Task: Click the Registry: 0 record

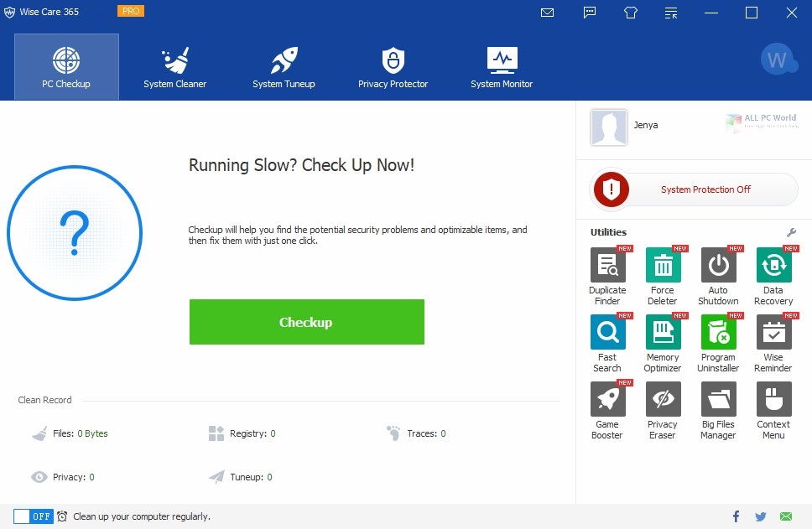Action: point(242,433)
